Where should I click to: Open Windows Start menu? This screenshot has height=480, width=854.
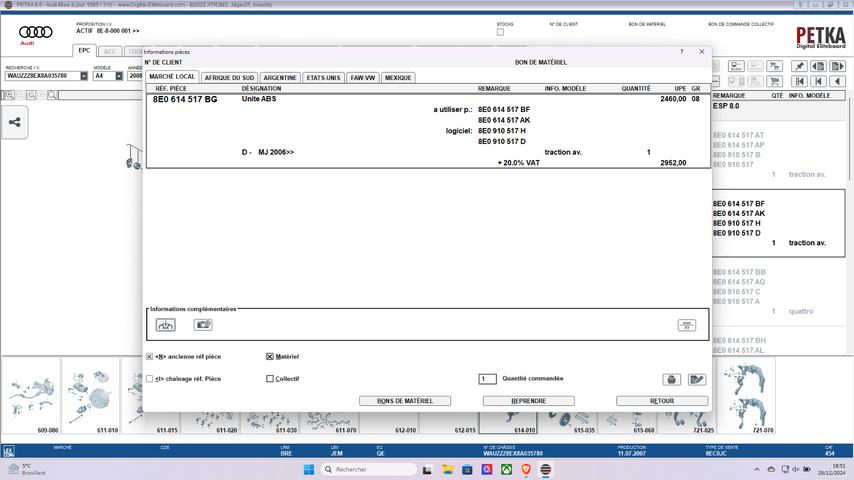click(x=309, y=469)
